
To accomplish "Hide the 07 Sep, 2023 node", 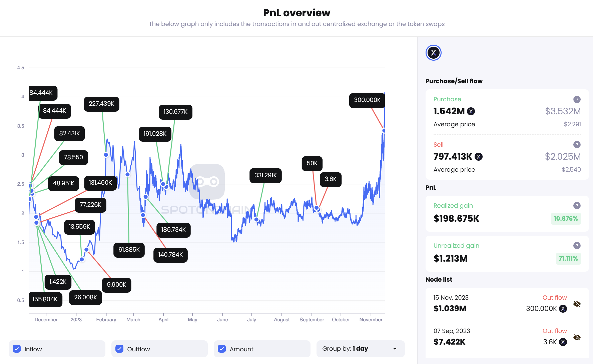I will [577, 337].
